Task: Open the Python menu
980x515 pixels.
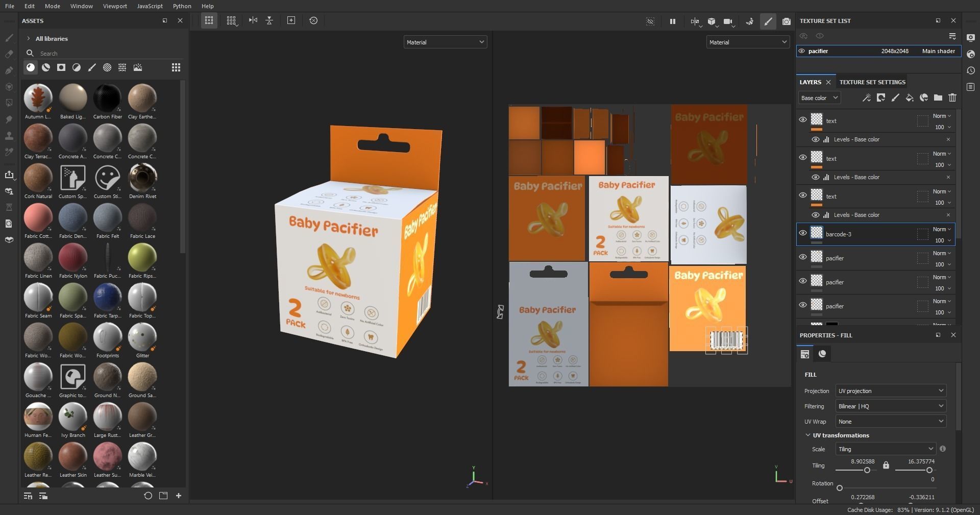Action: [182, 6]
